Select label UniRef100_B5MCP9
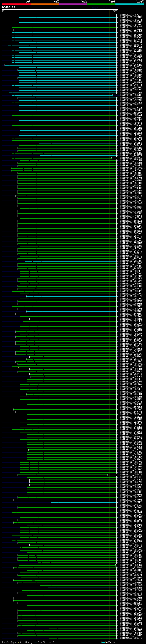Viewport: 146px width, 644px height. pyautogui.click(x=131, y=191)
